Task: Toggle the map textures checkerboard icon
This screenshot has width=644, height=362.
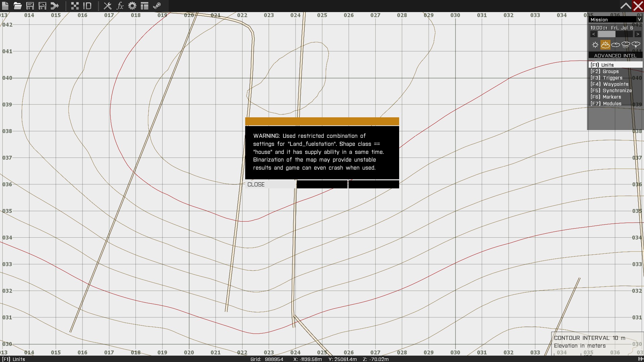Action: tap(75, 6)
